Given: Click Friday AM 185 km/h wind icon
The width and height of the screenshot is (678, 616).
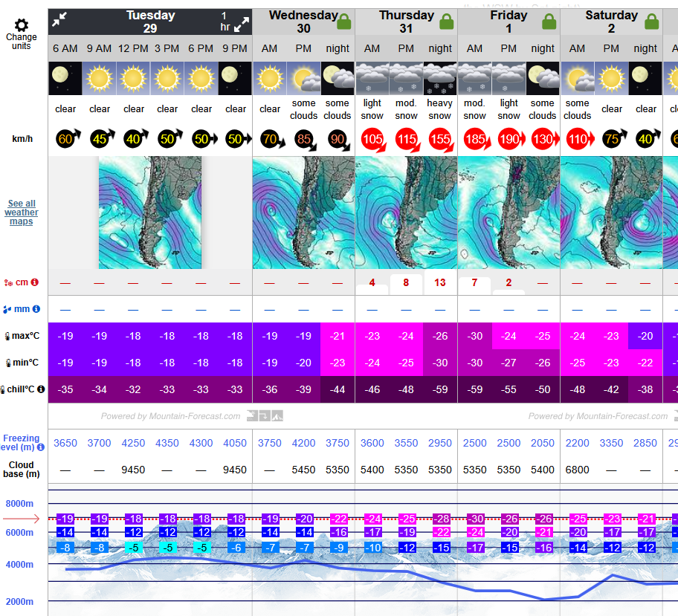Looking at the screenshot, I should [x=474, y=139].
